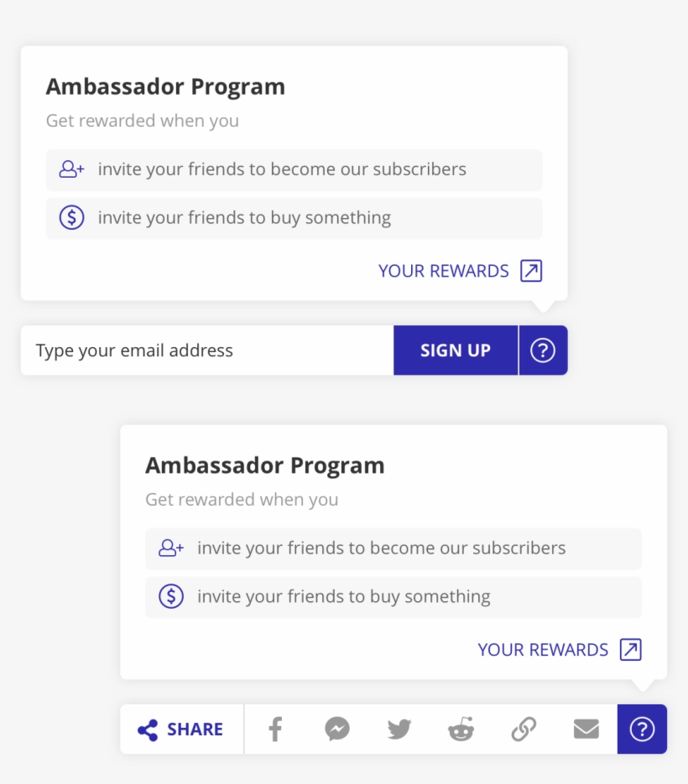Click help icon beside Sign Up
This screenshot has height=784, width=688.
(543, 350)
